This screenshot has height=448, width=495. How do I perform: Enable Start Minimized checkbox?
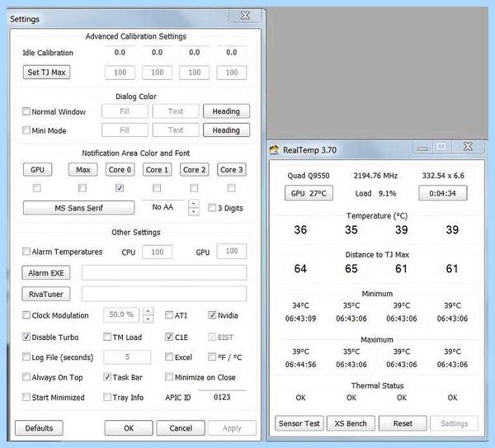(26, 397)
